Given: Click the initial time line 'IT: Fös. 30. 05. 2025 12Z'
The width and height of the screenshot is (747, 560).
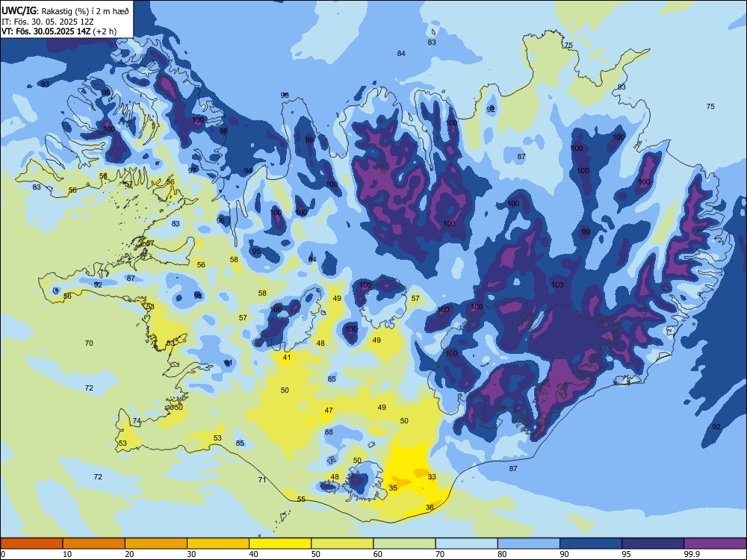Looking at the screenshot, I should click(48, 22).
